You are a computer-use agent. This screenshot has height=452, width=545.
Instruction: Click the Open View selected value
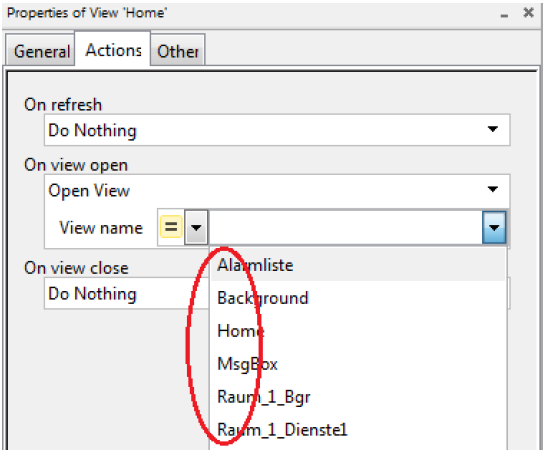point(89,191)
